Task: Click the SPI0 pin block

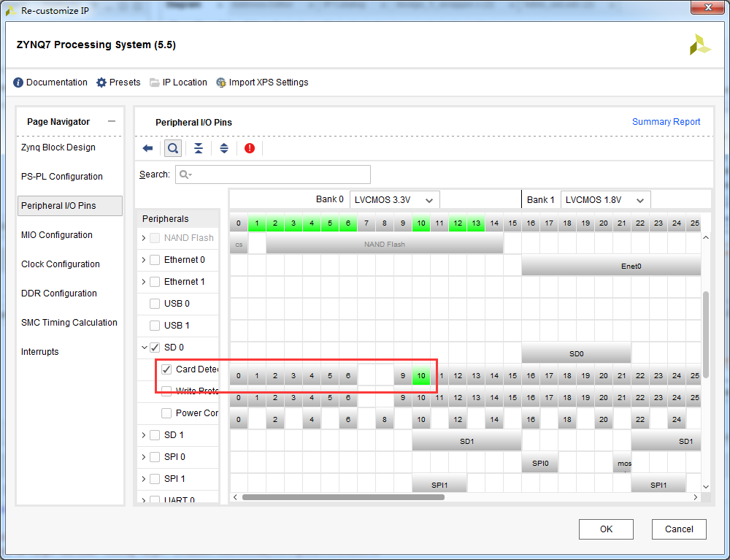Action: 540,463
